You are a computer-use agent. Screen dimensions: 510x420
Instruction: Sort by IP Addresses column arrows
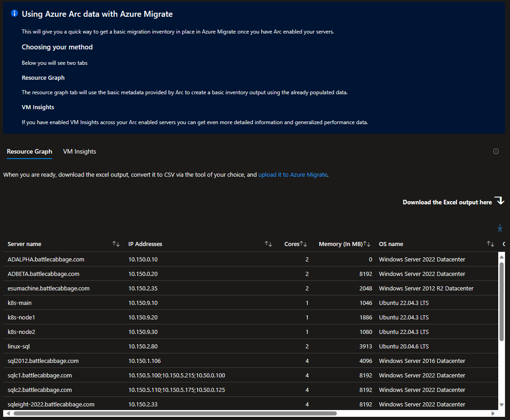(268, 244)
